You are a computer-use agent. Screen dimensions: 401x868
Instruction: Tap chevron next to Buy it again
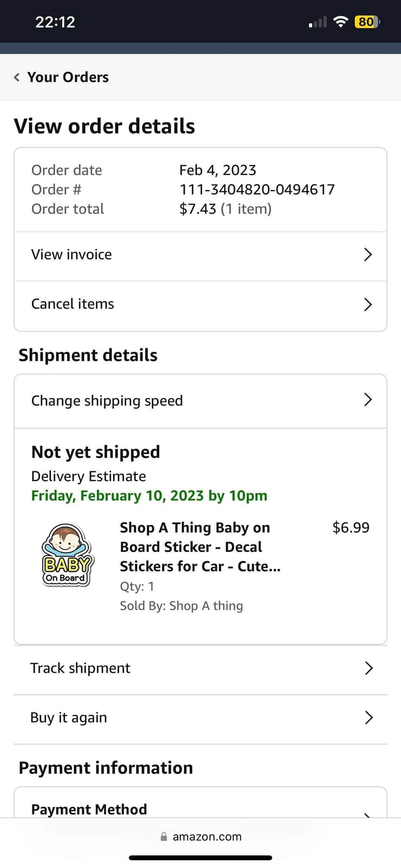click(368, 718)
